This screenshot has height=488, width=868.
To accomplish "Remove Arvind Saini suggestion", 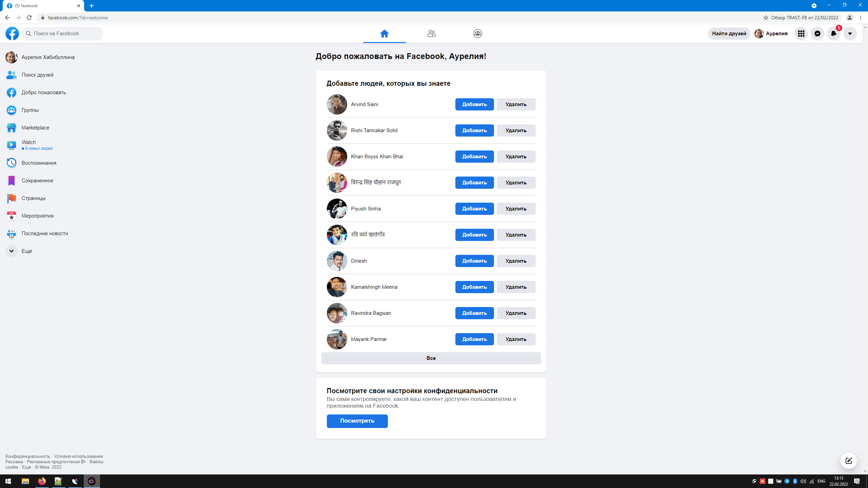I will [x=516, y=104].
